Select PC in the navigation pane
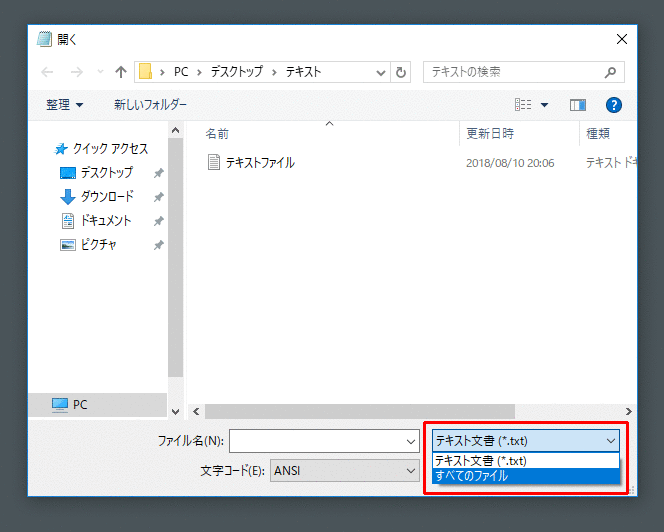 pyautogui.click(x=80, y=405)
